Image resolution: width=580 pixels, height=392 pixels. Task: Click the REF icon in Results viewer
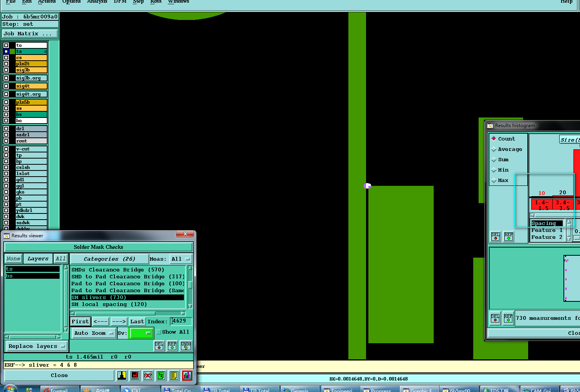click(172, 346)
